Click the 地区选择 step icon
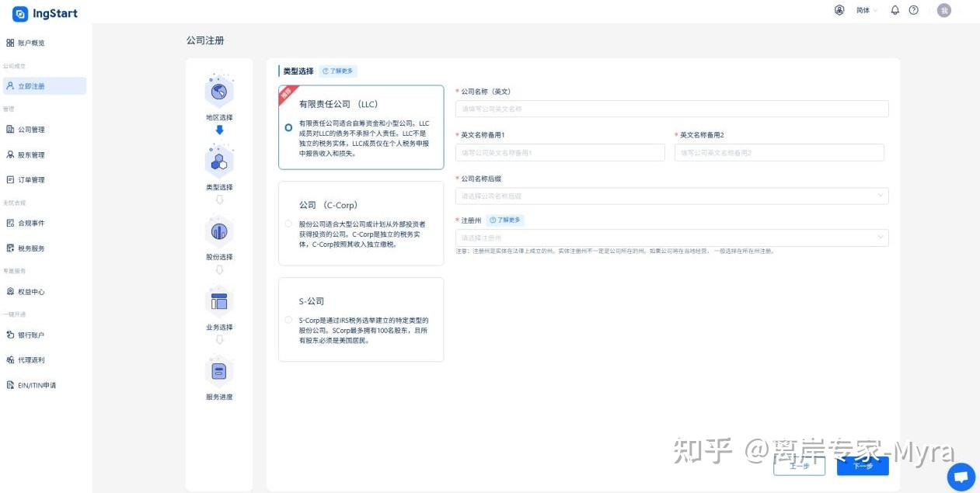Screen dimensions: 980x493 click(x=218, y=91)
